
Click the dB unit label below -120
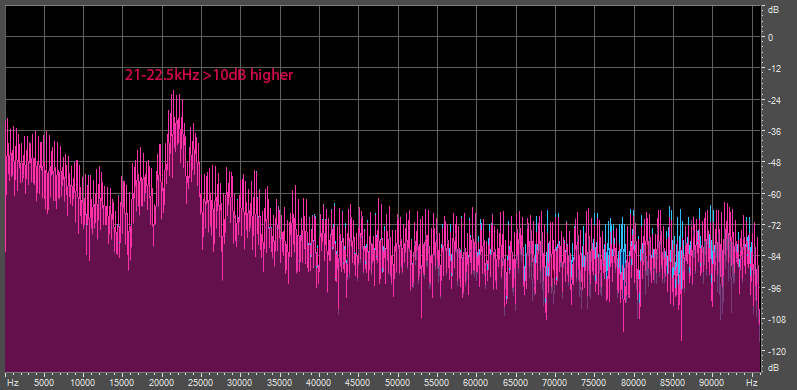click(x=773, y=367)
